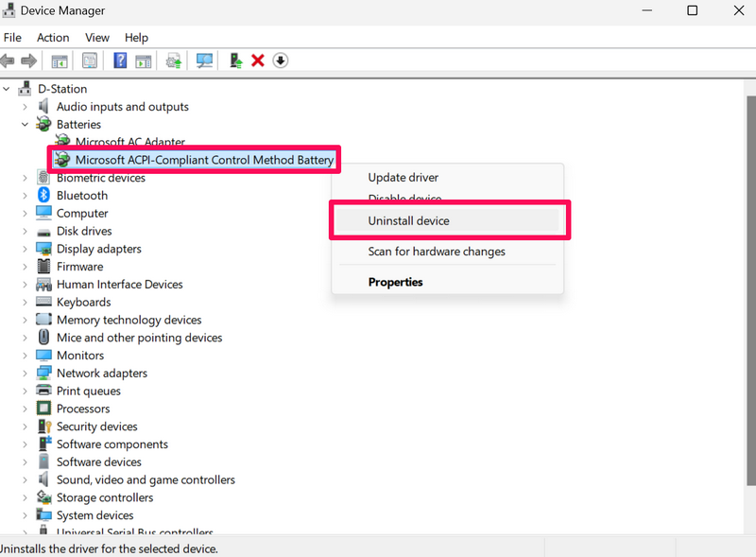Screen dimensions: 756x557
Task: Click the Back arrow toolbar icon
Action: click(x=9, y=61)
